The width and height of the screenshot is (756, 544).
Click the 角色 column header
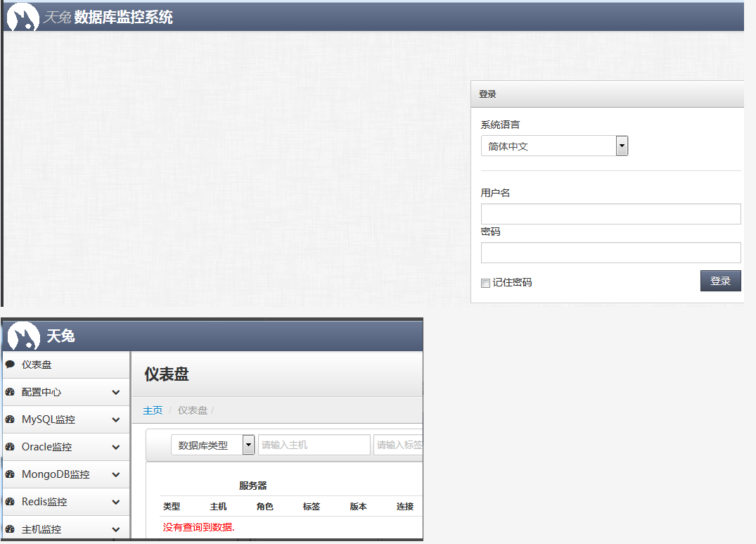265,507
